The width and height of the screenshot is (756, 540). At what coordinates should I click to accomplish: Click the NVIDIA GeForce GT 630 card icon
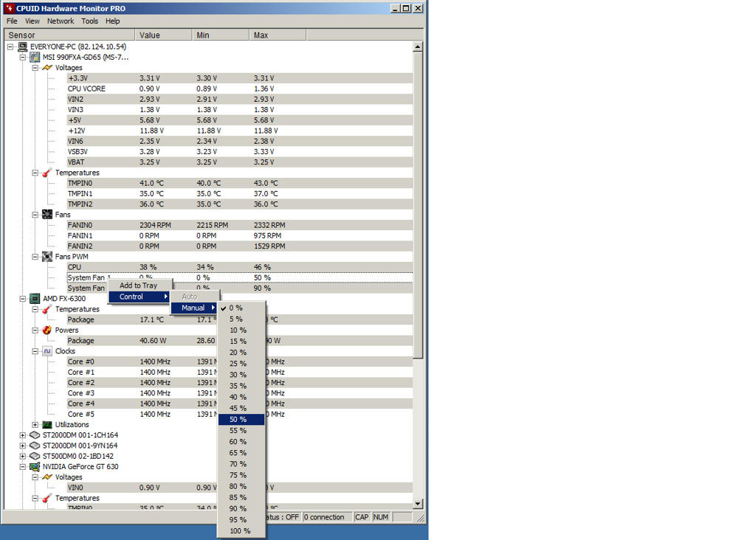pos(35,467)
